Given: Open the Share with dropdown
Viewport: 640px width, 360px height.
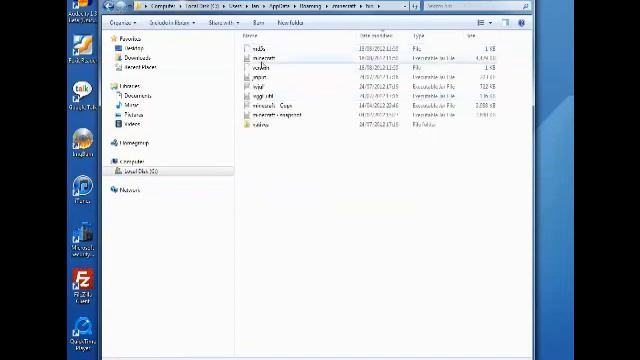Looking at the screenshot, I should pos(224,23).
